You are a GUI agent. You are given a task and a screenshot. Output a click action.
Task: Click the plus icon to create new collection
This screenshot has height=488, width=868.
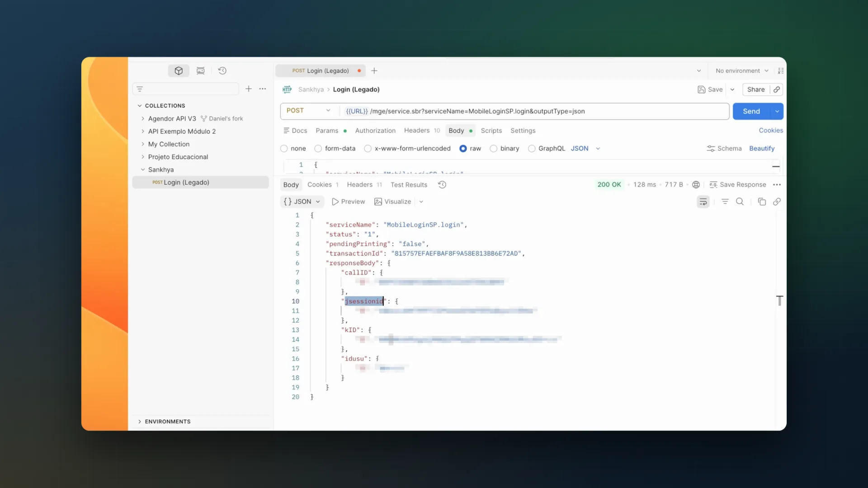tap(249, 89)
